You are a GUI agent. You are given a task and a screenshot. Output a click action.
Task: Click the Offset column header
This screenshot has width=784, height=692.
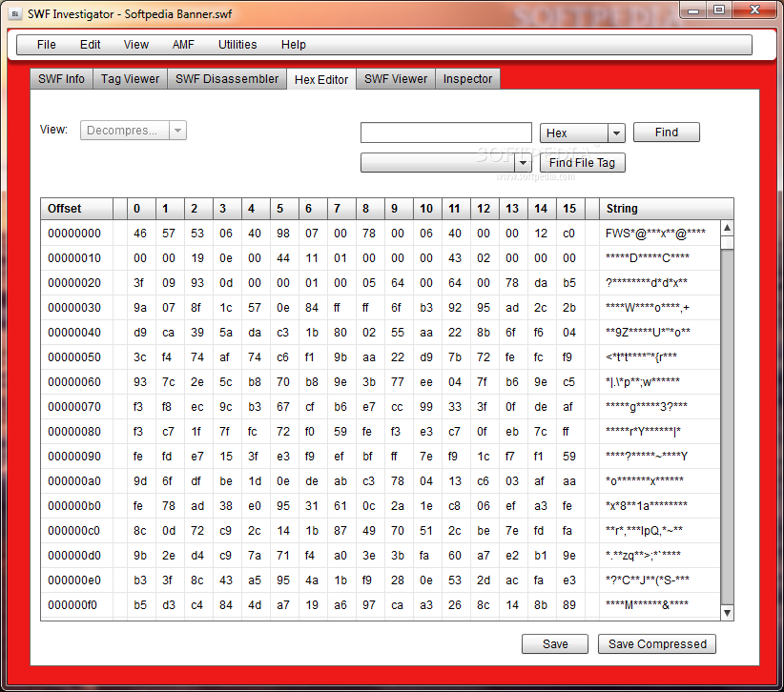(77, 209)
